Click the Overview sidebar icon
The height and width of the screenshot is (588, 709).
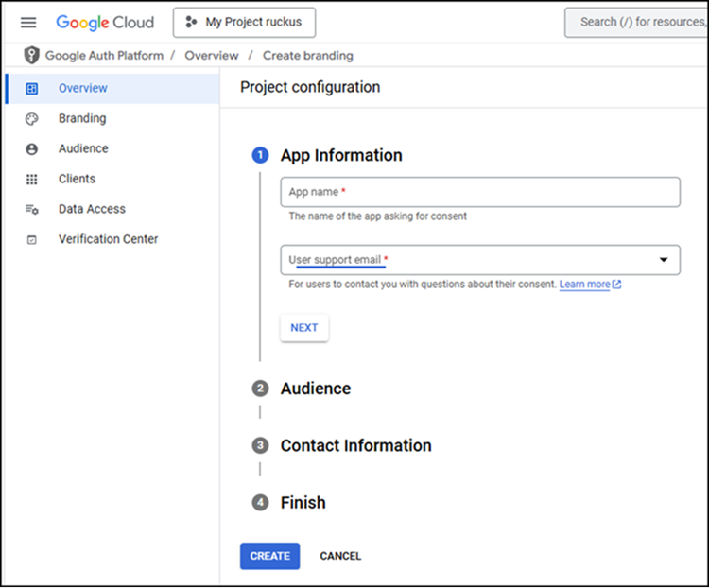[x=32, y=88]
